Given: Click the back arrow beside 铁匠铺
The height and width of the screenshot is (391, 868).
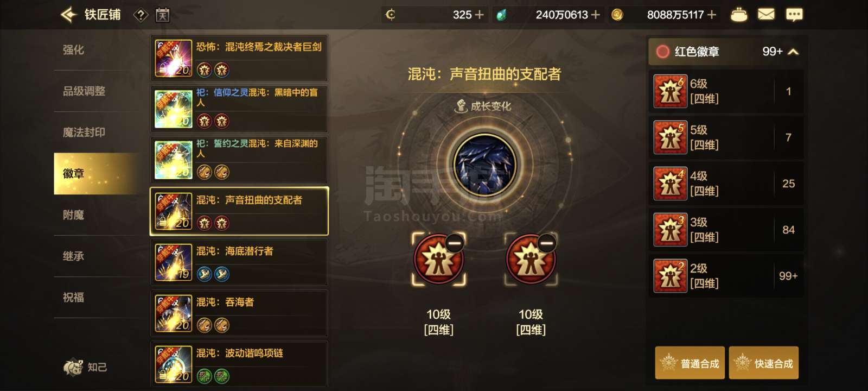Looking at the screenshot, I should tap(68, 15).
